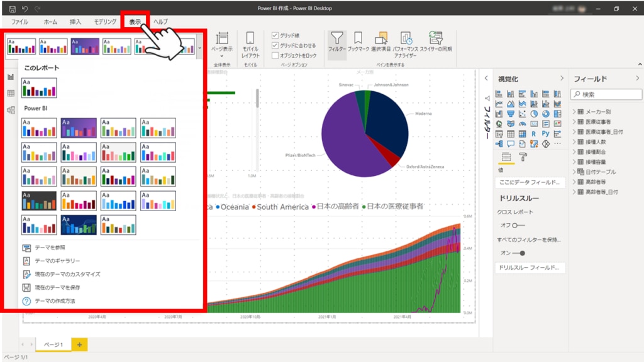Click the ドリルスルー フィールド well
644x362 pixels.
pyautogui.click(x=530, y=268)
